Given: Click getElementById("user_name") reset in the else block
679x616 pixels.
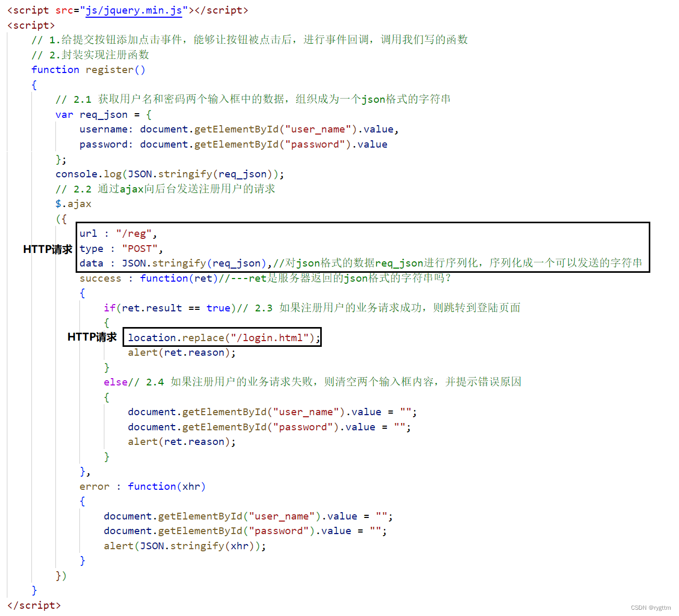Looking at the screenshot, I should click(272, 412).
